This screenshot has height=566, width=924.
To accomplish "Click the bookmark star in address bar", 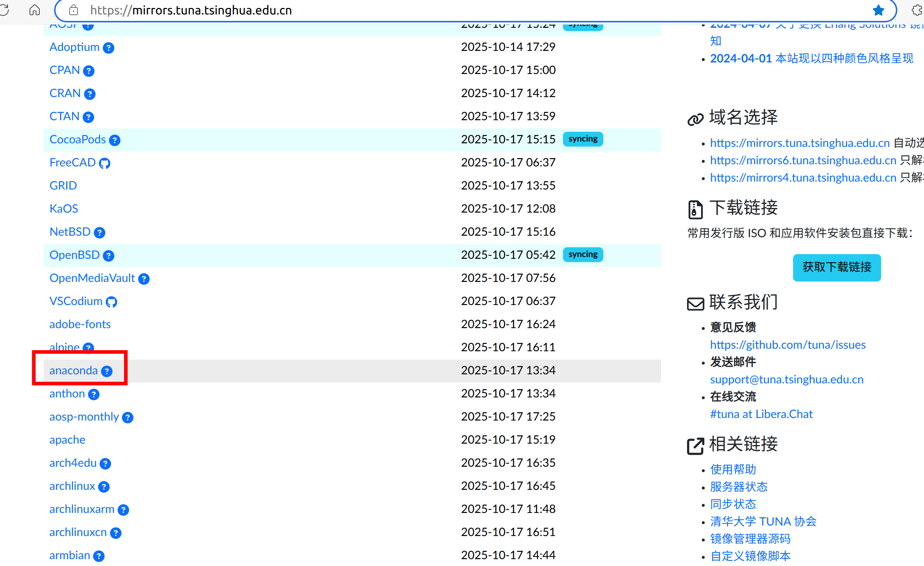I will pyautogui.click(x=878, y=10).
